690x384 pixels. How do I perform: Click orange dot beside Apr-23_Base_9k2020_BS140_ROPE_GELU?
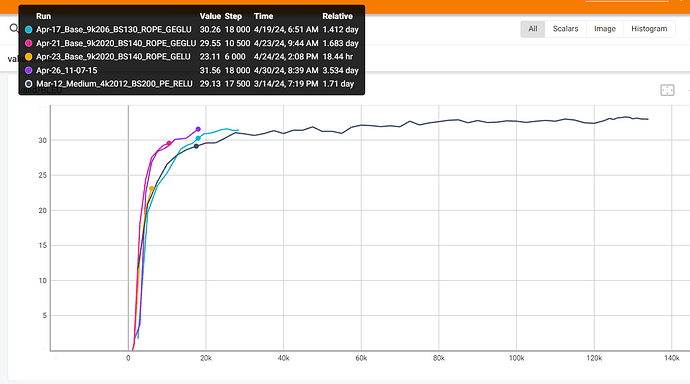(29, 57)
